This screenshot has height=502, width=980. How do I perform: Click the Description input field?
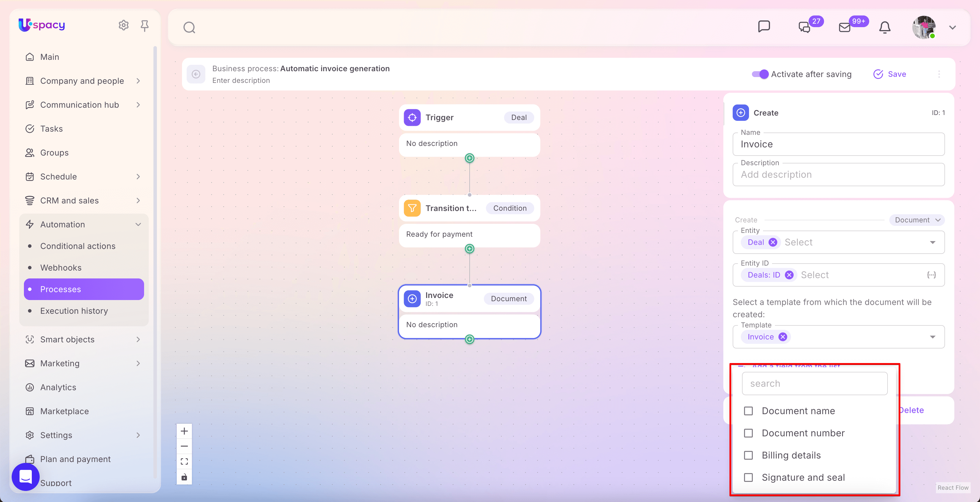tap(839, 175)
